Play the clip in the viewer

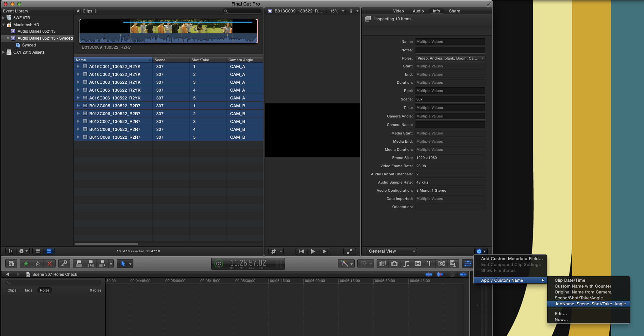pyautogui.click(x=313, y=251)
